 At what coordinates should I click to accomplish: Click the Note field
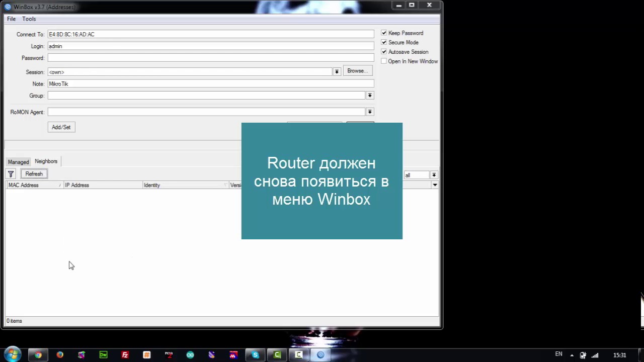[211, 84]
